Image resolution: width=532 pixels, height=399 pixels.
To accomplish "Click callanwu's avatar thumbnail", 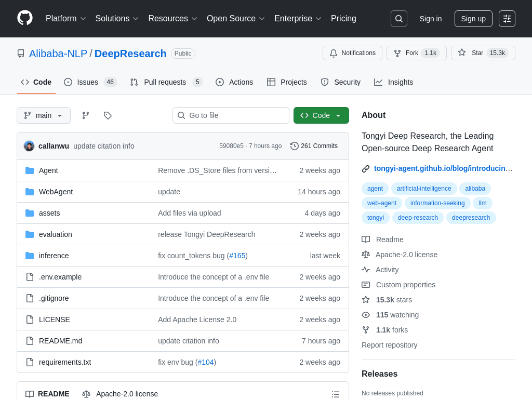I will [x=29, y=146].
